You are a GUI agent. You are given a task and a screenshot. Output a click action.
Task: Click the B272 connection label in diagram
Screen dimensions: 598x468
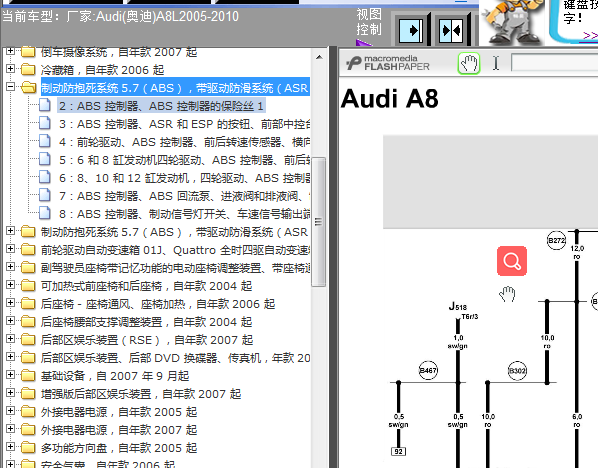pyautogui.click(x=556, y=240)
